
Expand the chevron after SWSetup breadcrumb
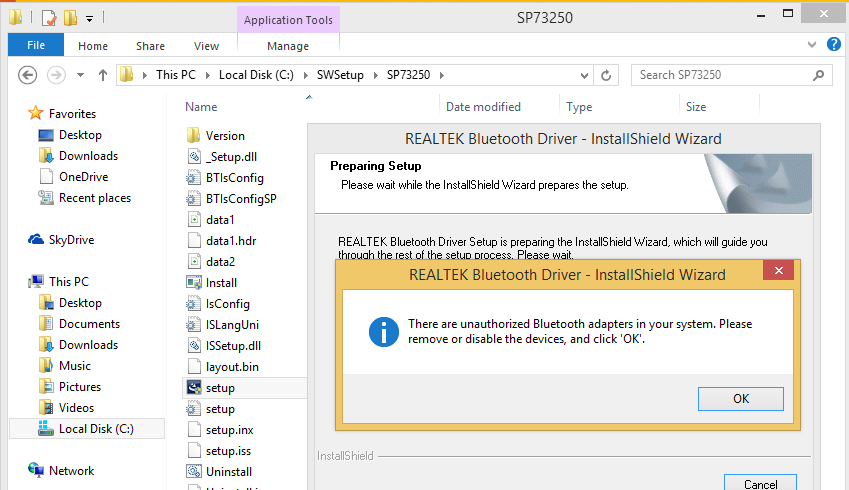(375, 75)
